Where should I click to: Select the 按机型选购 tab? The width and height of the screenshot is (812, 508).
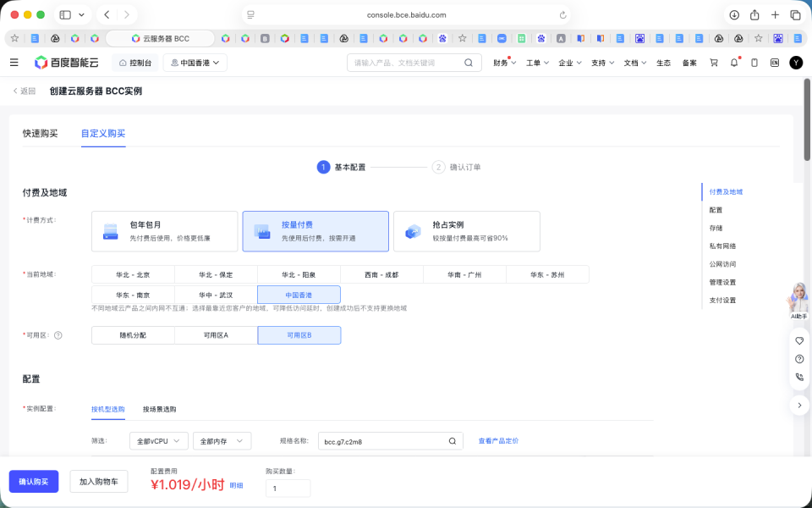coord(108,409)
